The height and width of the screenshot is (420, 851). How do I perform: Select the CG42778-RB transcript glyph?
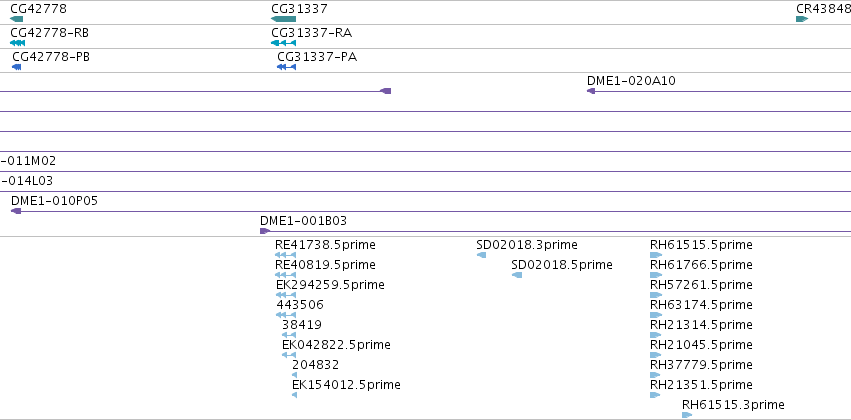tap(17, 43)
